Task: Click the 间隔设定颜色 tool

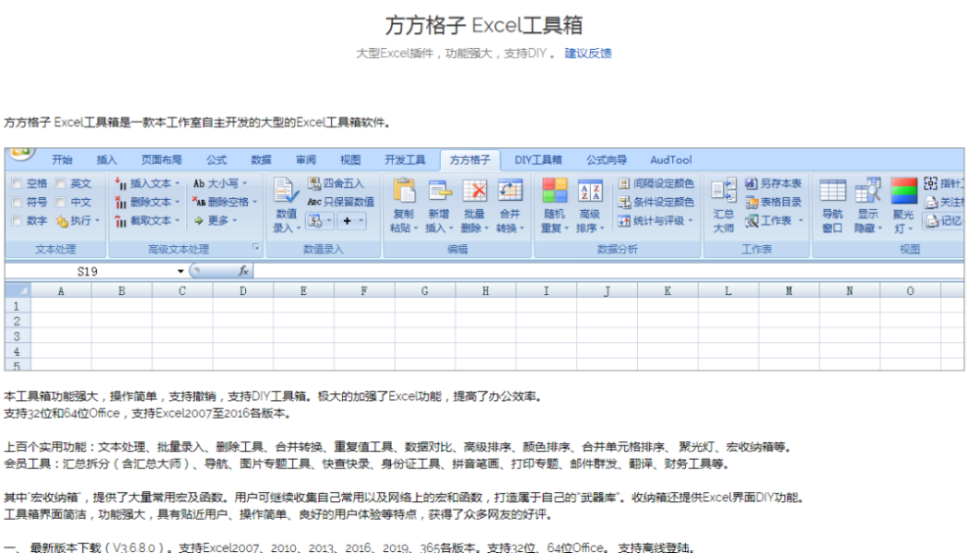Action: tap(657, 183)
